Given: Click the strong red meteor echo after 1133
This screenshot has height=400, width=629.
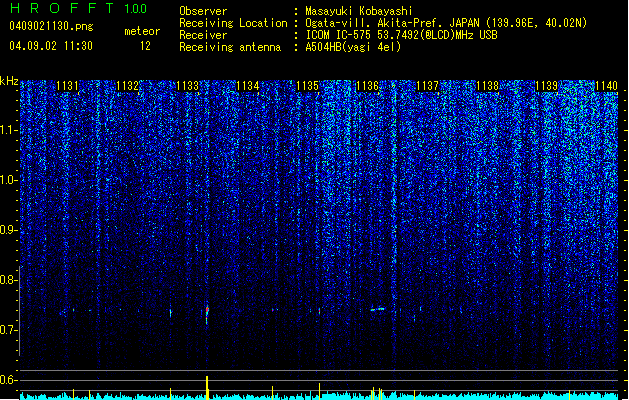Looking at the screenshot, I should (x=207, y=314).
